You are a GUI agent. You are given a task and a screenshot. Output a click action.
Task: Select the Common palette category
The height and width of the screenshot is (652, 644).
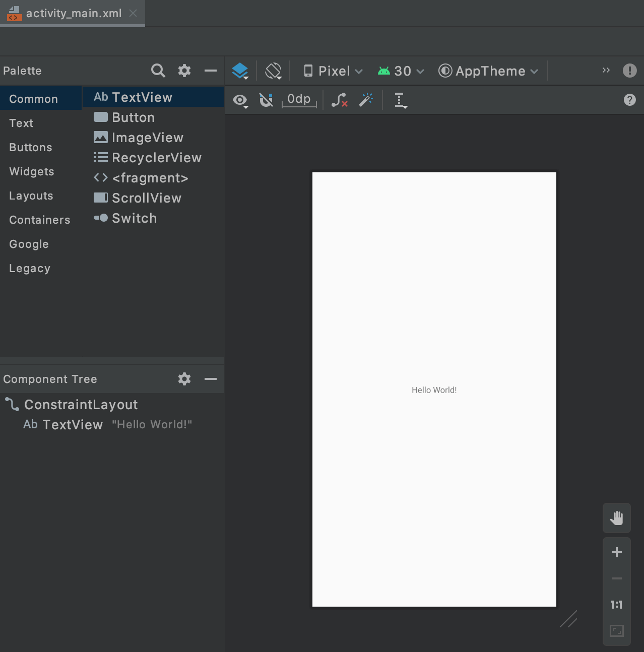coord(41,99)
